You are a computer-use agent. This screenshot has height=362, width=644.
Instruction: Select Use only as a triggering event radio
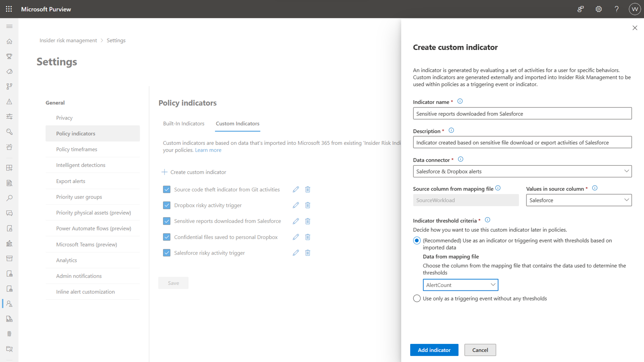pyautogui.click(x=417, y=298)
